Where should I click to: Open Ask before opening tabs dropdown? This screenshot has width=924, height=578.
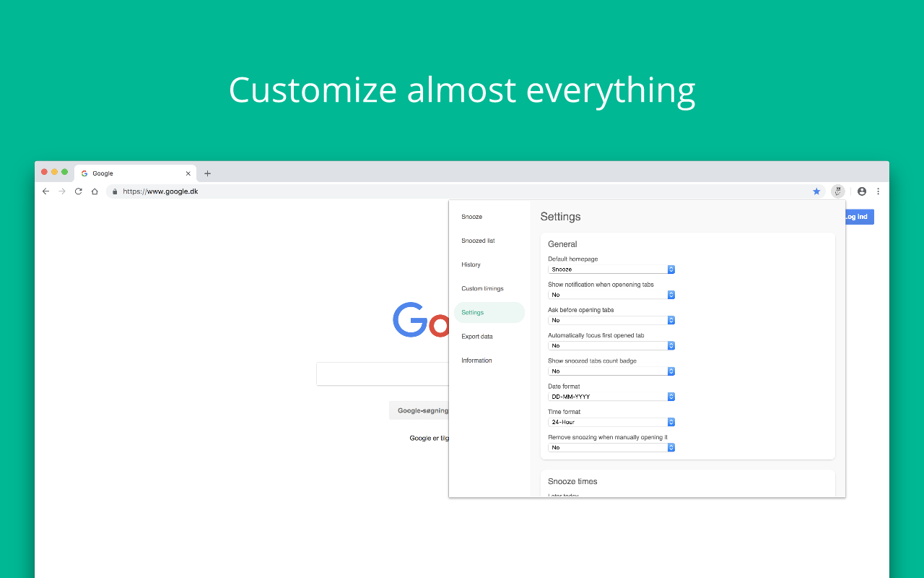pyautogui.click(x=611, y=320)
